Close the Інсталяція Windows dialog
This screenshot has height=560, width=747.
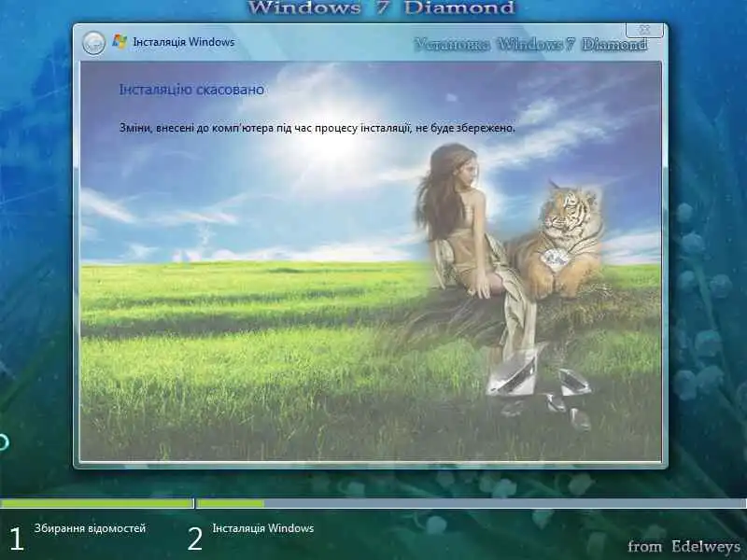[644, 30]
